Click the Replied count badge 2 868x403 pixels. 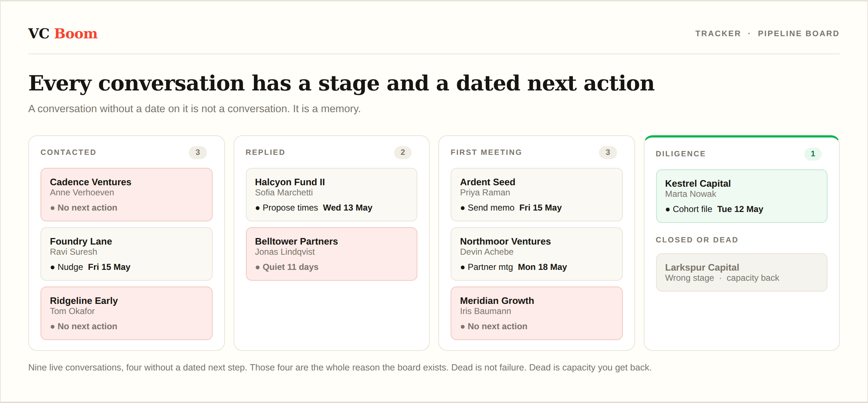coord(403,152)
